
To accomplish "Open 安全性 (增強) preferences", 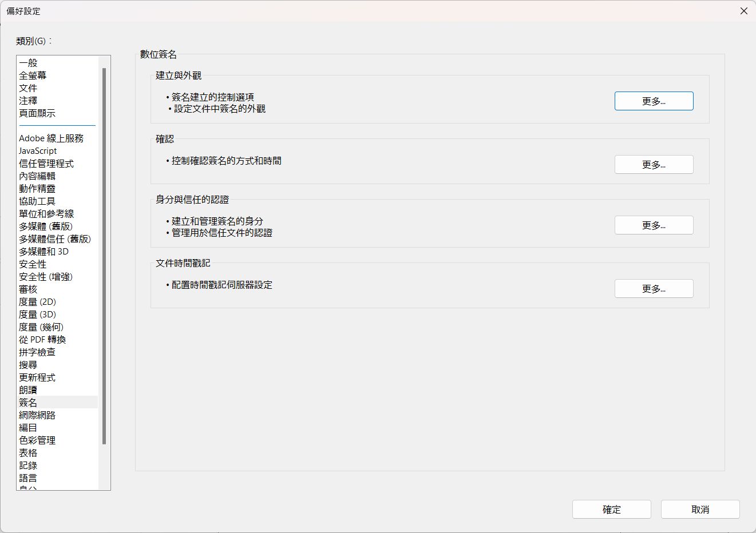I will coord(45,276).
